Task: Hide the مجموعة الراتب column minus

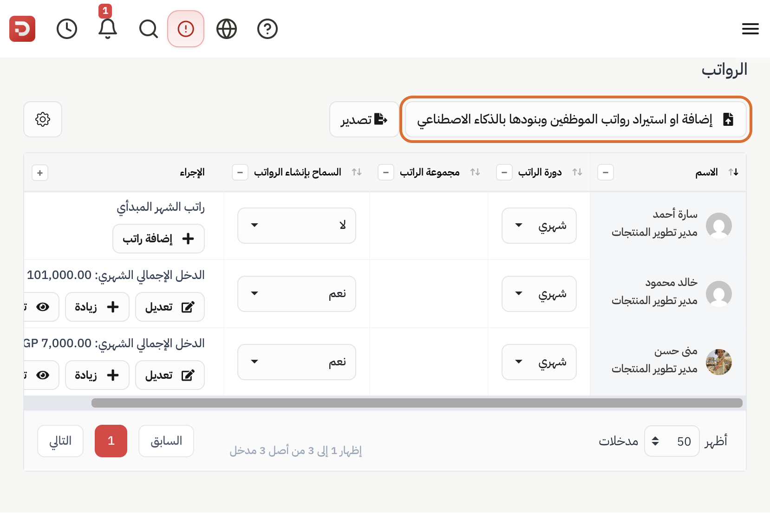Action: point(386,172)
